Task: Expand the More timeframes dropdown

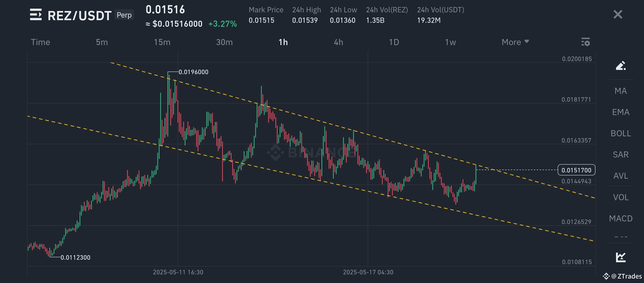Action: coord(515,42)
